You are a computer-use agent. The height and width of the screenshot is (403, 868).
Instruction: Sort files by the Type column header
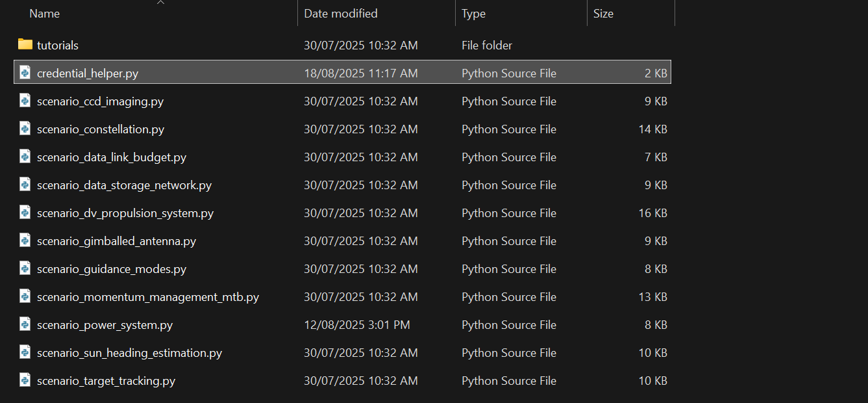tap(474, 14)
